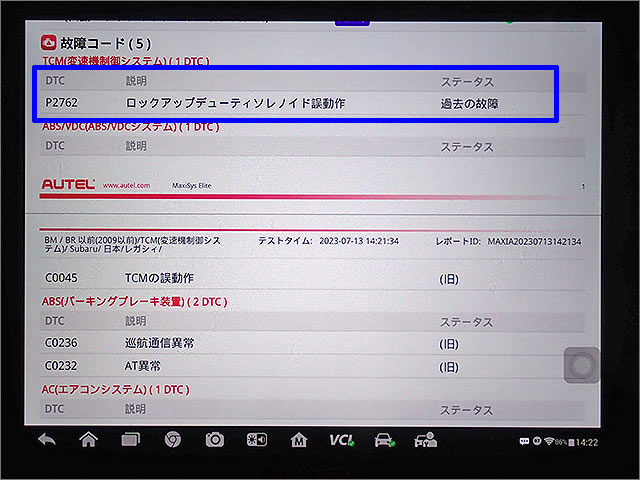Tap the car service technician icon
The width and height of the screenshot is (640, 480).
[x=425, y=440]
